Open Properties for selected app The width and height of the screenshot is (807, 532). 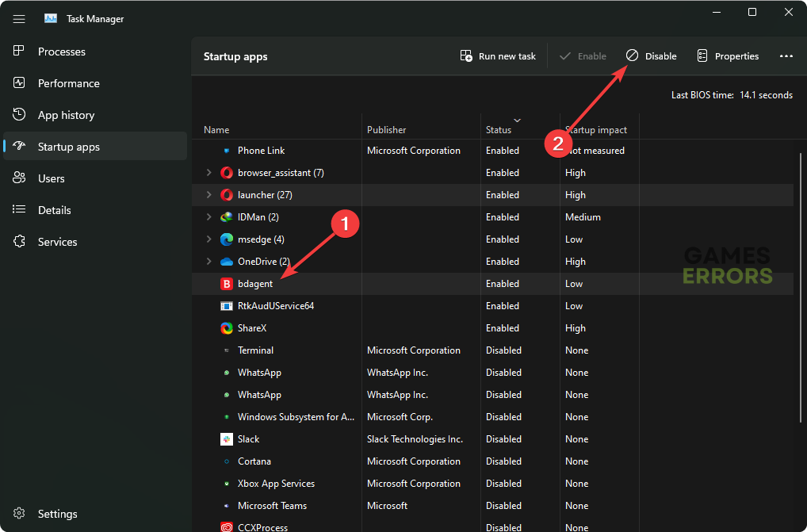(x=727, y=56)
